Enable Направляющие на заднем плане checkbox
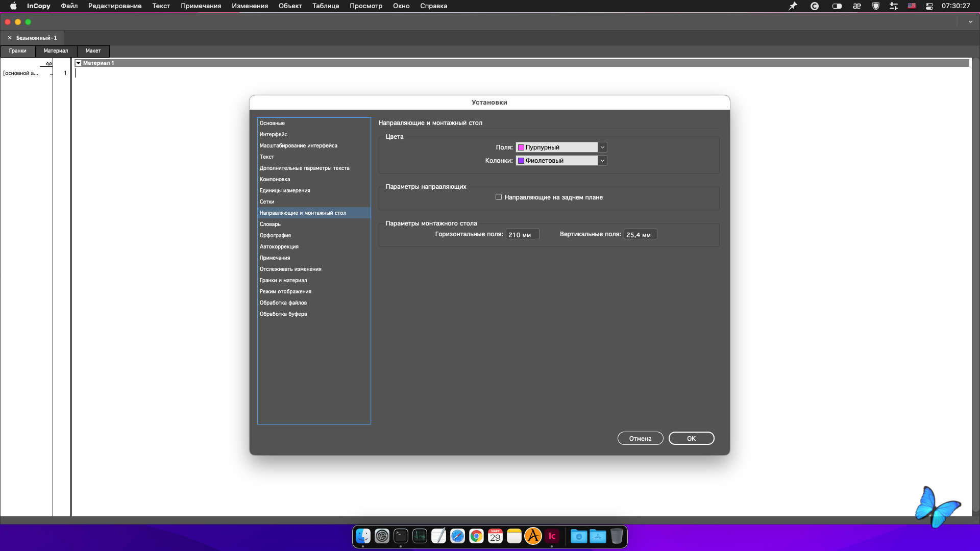The image size is (980, 551). pos(499,197)
